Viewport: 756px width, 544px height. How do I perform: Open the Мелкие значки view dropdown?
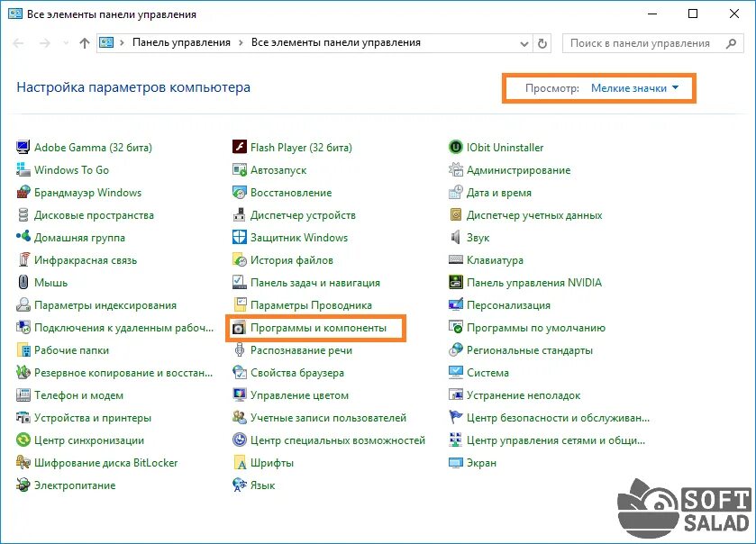click(x=634, y=88)
